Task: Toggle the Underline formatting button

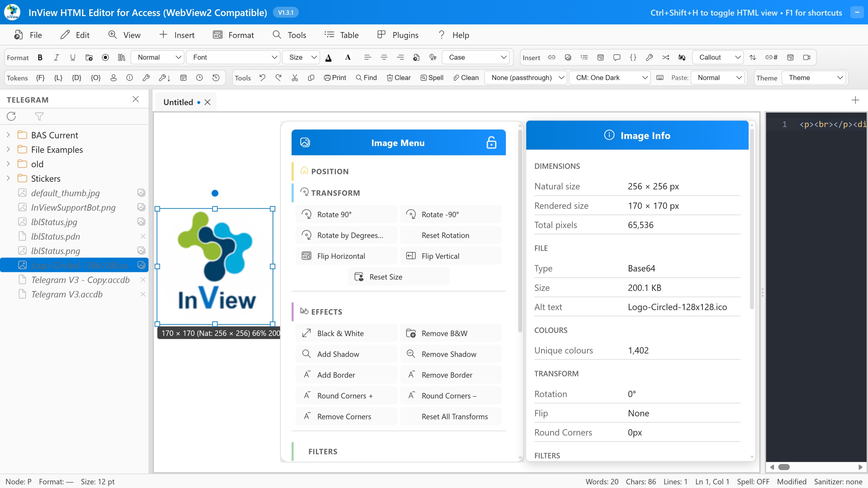Action: [72, 57]
